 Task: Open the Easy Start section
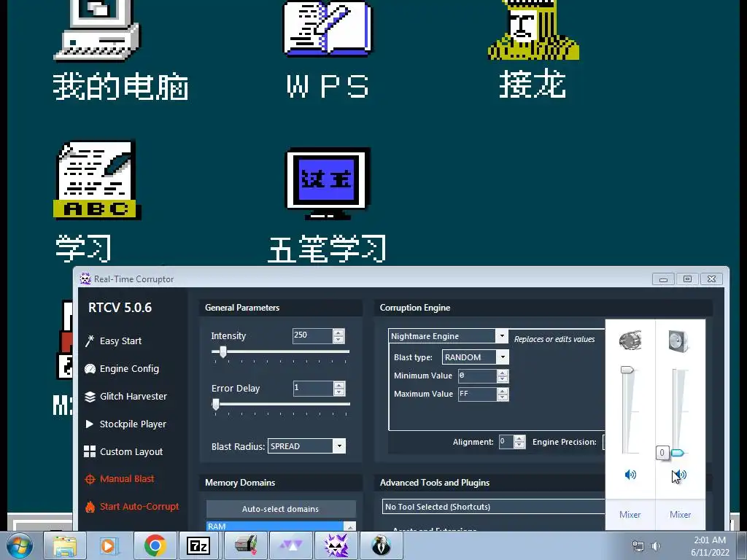point(120,341)
